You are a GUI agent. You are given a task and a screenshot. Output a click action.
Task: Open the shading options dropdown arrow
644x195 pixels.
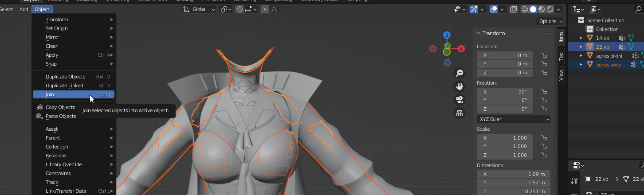[559, 9]
